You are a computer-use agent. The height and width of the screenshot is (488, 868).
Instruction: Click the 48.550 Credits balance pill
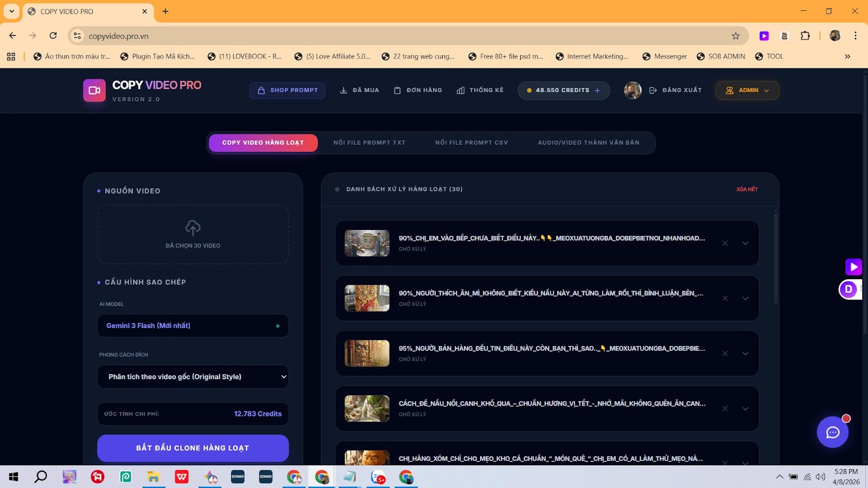point(564,91)
